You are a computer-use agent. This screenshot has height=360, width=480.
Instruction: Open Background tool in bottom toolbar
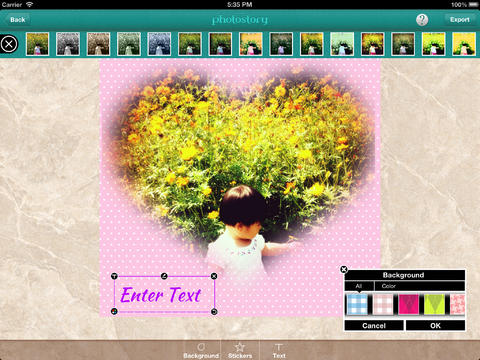[201, 351]
